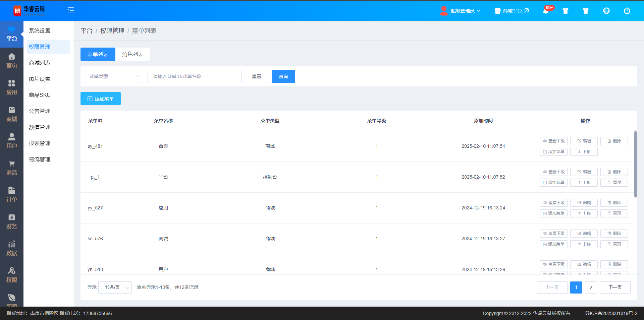Open 财务 finance icon in sidebar
The width and height of the screenshot is (644, 320).
click(x=12, y=221)
